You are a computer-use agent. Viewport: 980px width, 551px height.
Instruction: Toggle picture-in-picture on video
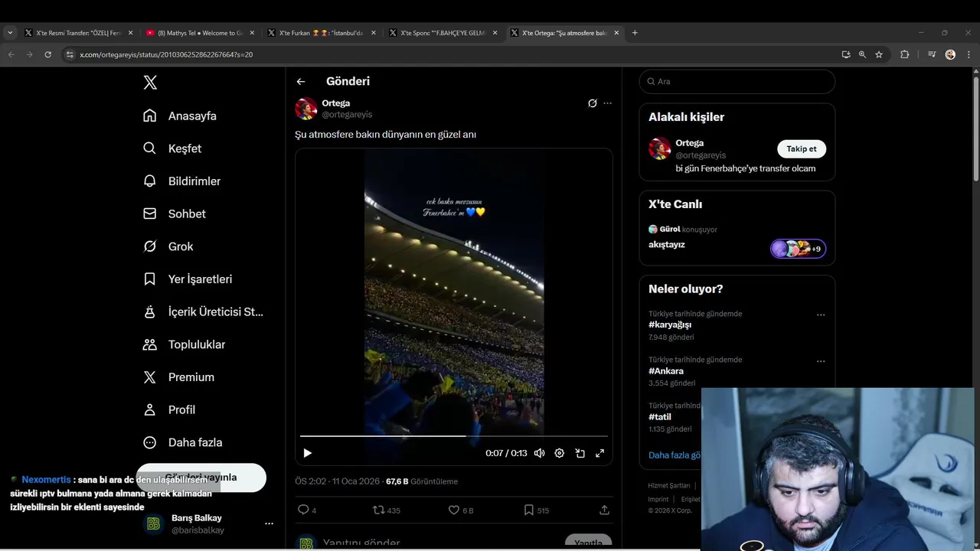(580, 453)
